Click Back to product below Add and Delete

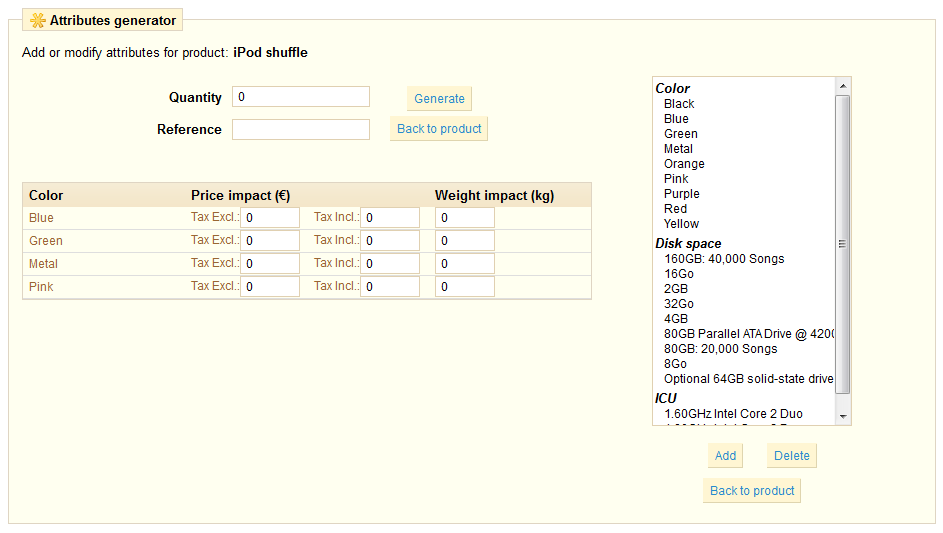752,490
